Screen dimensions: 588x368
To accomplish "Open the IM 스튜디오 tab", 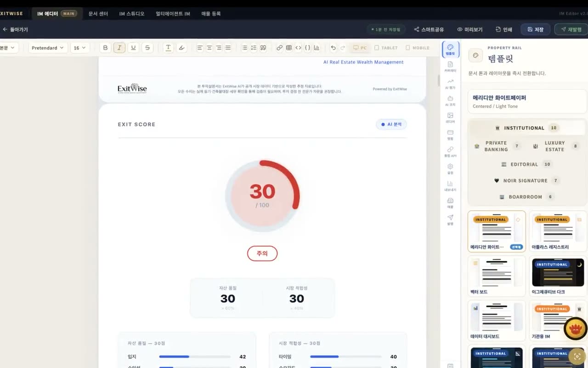I will 132,14.
